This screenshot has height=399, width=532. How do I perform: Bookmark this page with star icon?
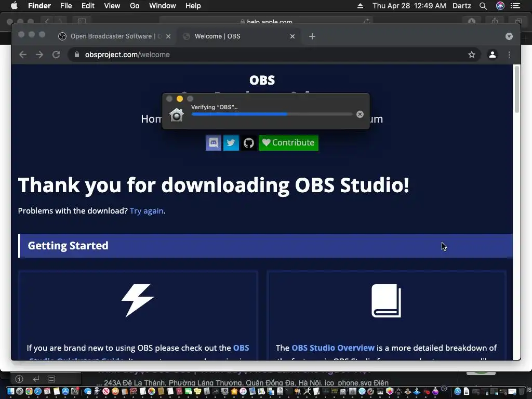[x=472, y=55]
